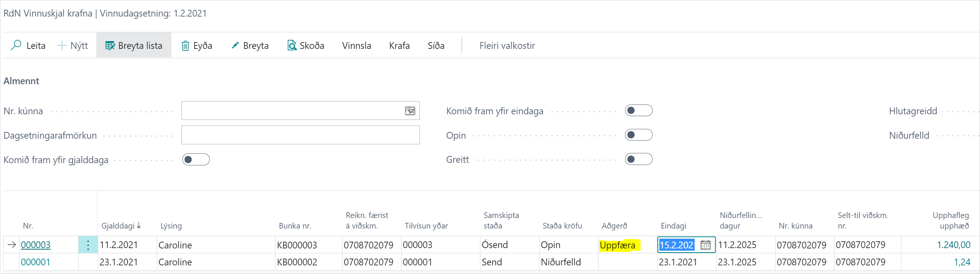This screenshot has width=980, height=274.
Task: Enable the Komið fram yfir eindaga toggle
Action: point(638,111)
